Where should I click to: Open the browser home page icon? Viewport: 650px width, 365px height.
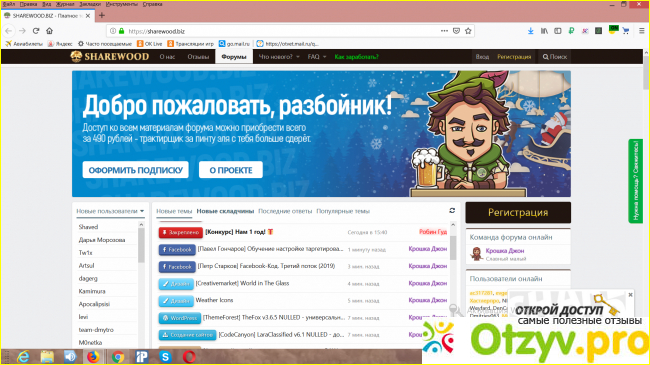coord(49,31)
